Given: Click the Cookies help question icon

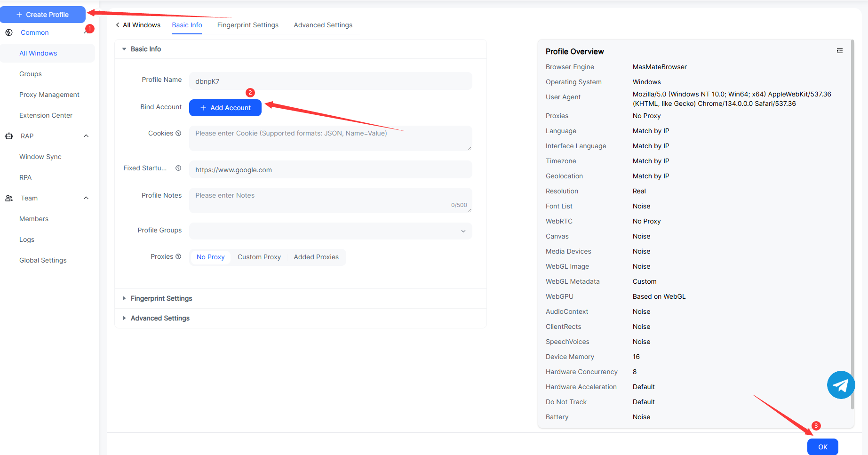Looking at the screenshot, I should (x=178, y=133).
